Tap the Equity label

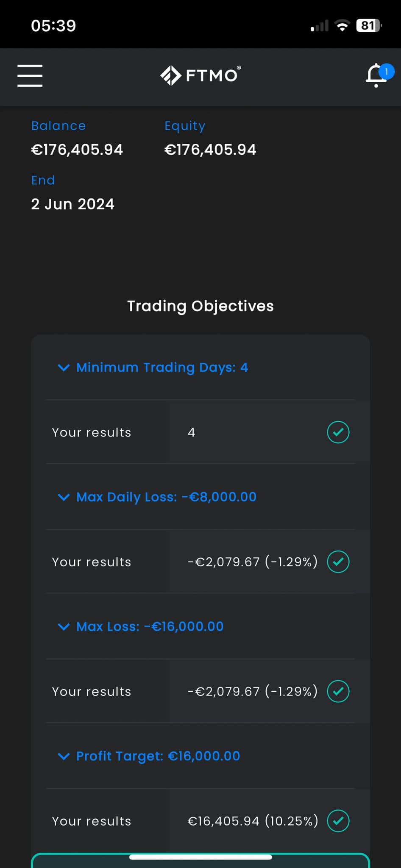click(185, 126)
